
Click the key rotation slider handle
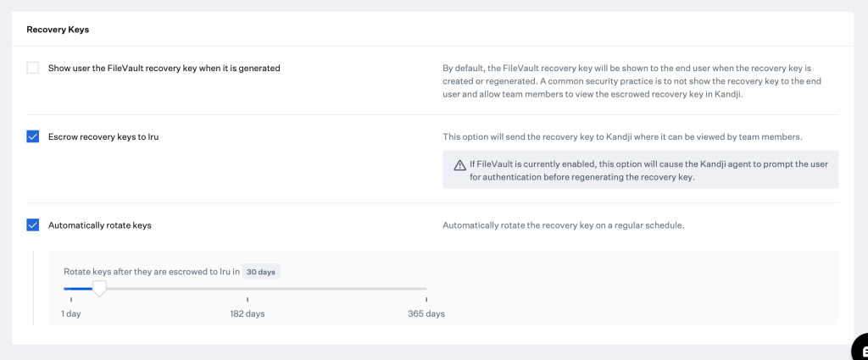tap(99, 289)
